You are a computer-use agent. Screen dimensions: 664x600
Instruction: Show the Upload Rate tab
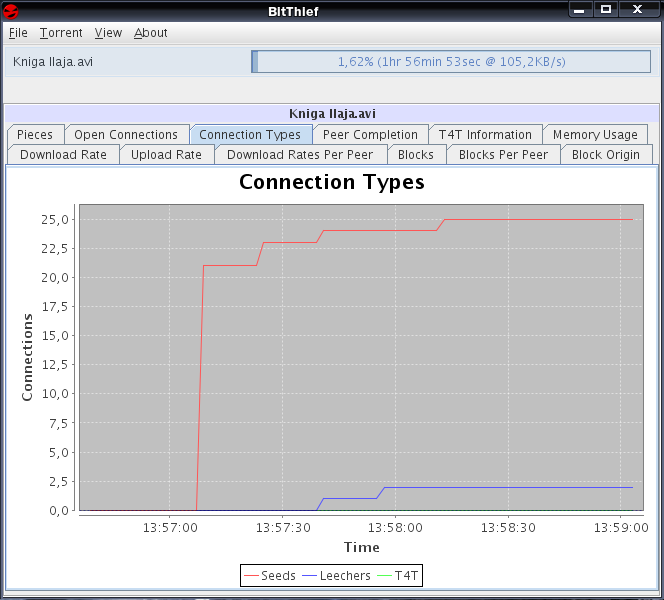166,155
